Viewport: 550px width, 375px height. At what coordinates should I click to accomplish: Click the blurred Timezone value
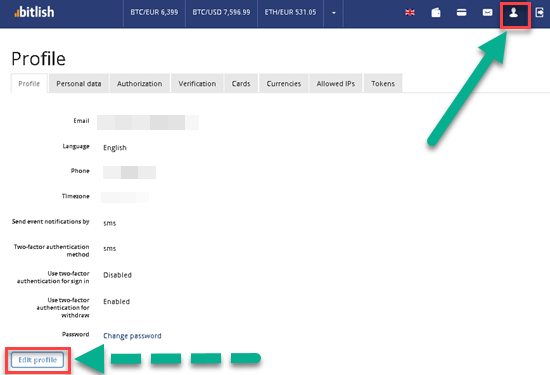click(125, 197)
